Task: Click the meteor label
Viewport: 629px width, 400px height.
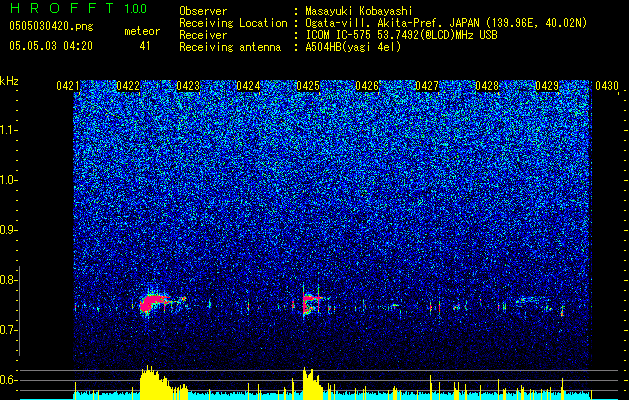Action: [x=142, y=31]
